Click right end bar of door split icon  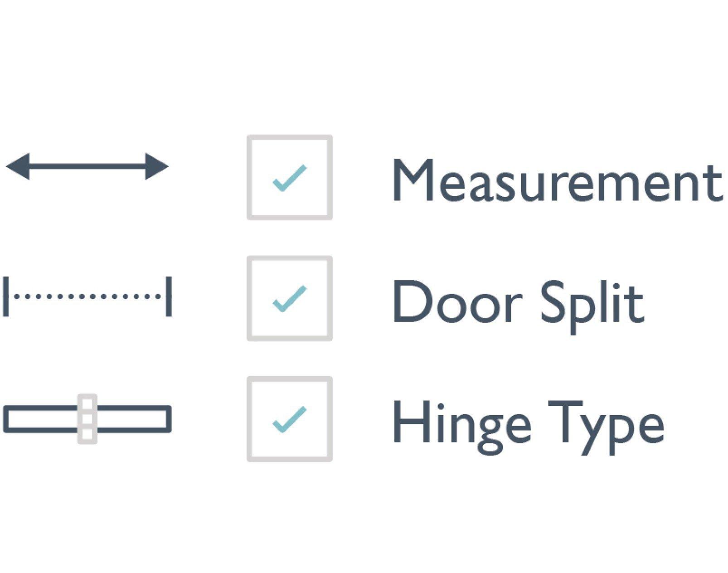(x=169, y=296)
